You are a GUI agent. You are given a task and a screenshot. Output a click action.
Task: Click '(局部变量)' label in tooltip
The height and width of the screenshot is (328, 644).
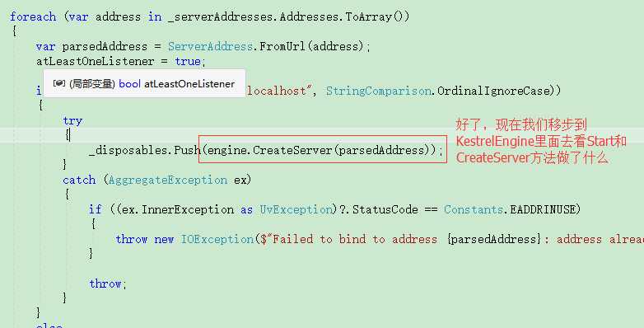click(92, 84)
